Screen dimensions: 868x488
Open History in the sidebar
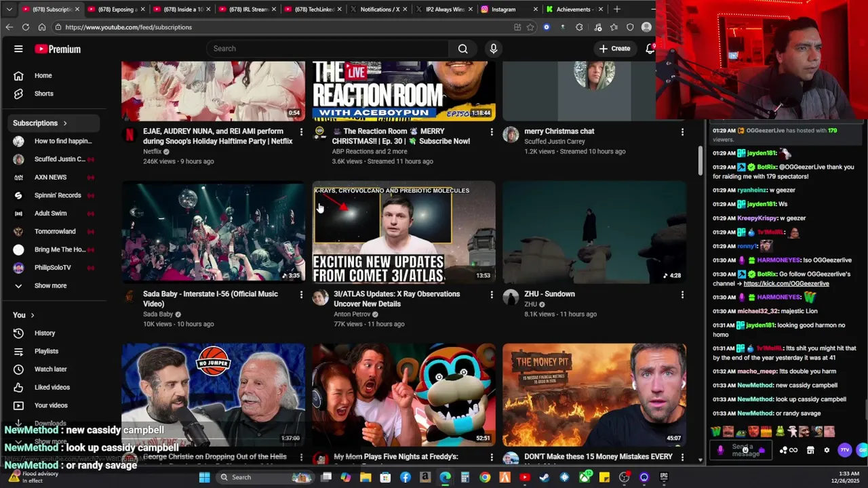[x=54, y=333]
